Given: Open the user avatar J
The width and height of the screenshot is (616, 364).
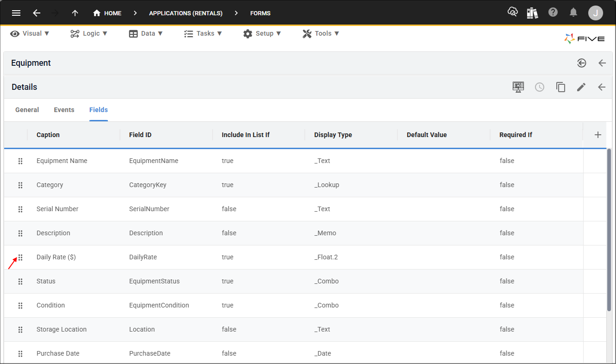Looking at the screenshot, I should (x=596, y=13).
